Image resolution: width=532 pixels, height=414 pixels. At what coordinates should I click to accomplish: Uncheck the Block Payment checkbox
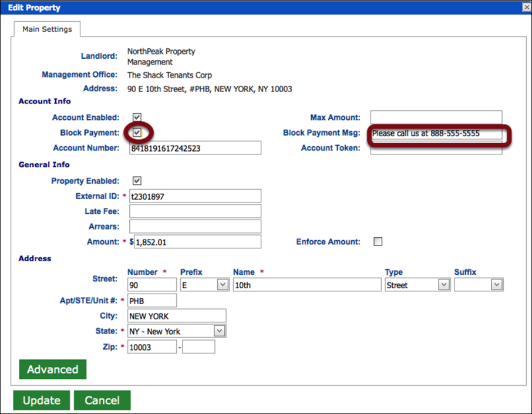pos(137,132)
